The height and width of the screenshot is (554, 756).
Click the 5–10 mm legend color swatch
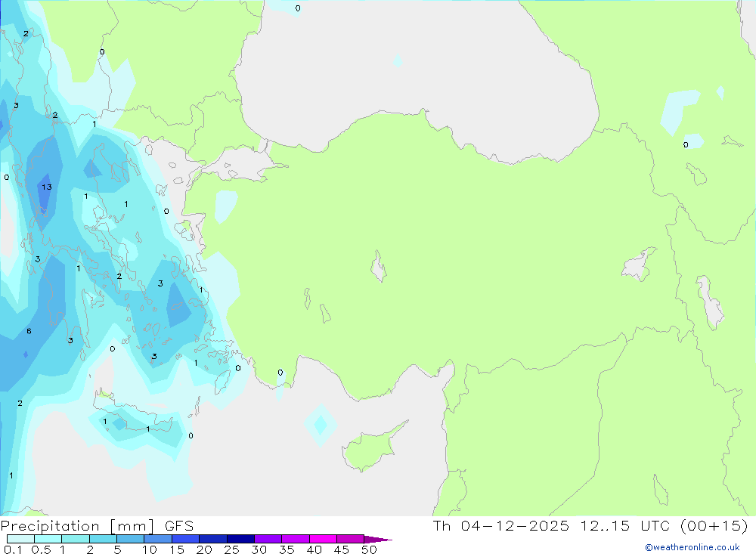tap(131, 539)
